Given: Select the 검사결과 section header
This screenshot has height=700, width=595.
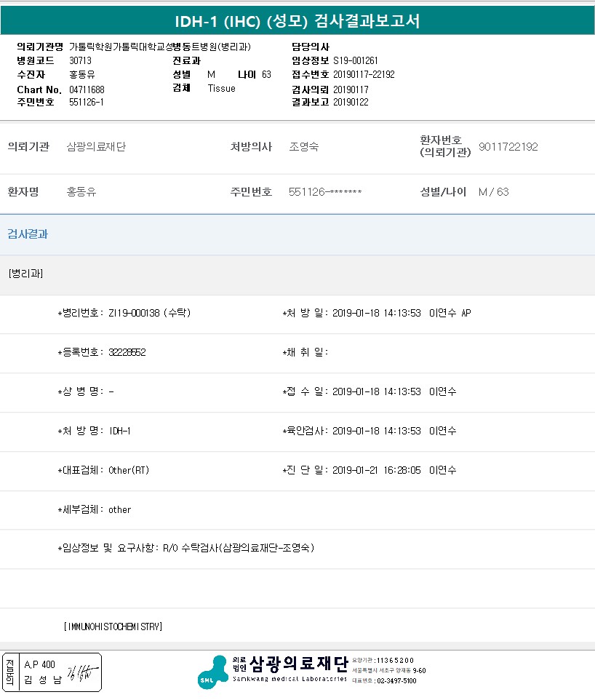Looking at the screenshot, I should [28, 234].
